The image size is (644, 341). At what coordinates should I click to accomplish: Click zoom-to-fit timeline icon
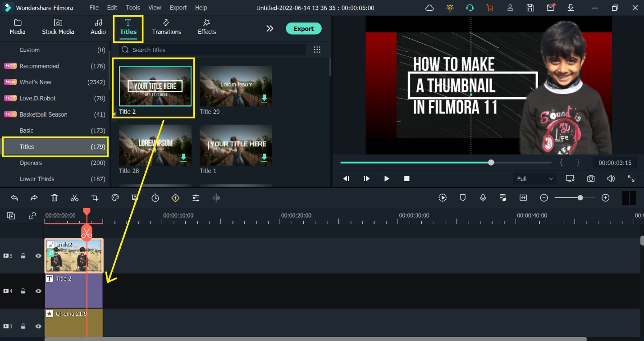[523, 198]
